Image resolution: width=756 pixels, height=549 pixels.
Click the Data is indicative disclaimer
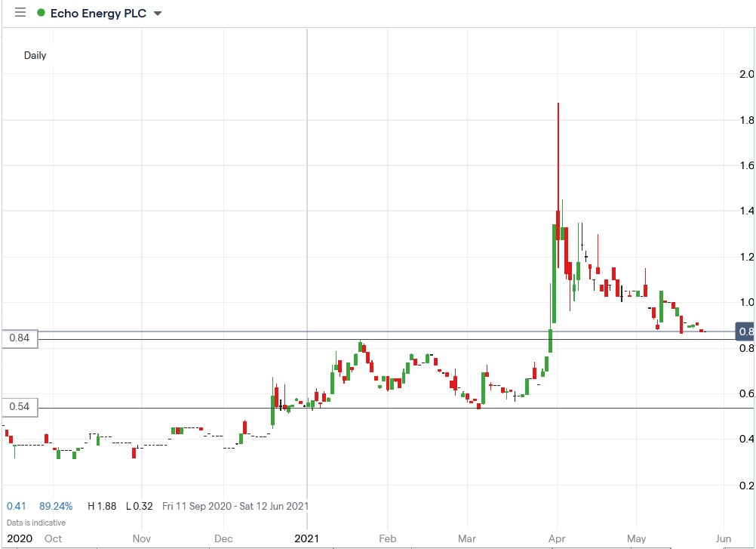[35, 522]
